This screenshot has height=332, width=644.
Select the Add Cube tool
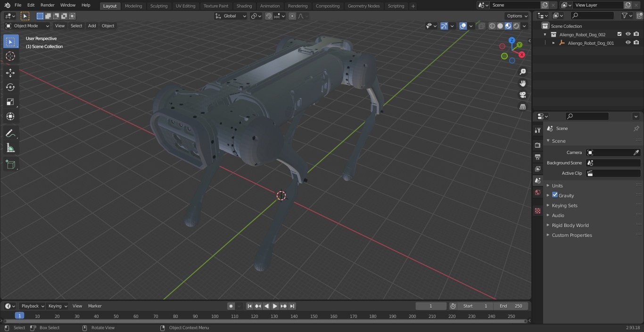point(10,164)
